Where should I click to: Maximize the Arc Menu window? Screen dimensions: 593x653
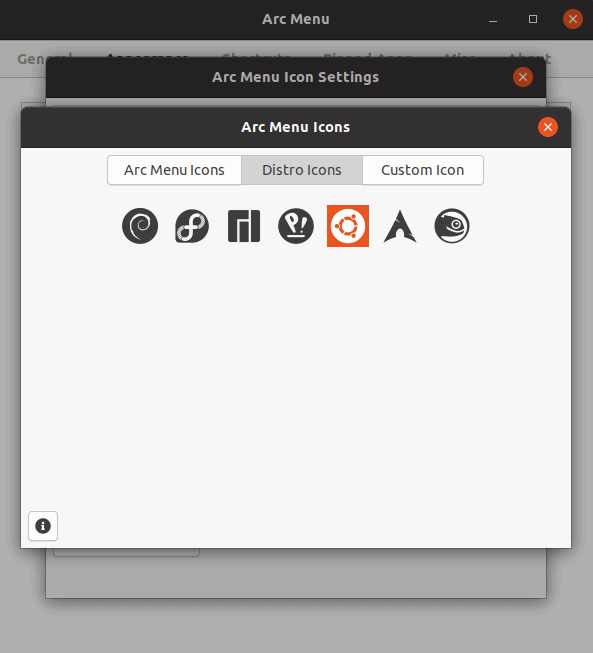click(x=533, y=19)
